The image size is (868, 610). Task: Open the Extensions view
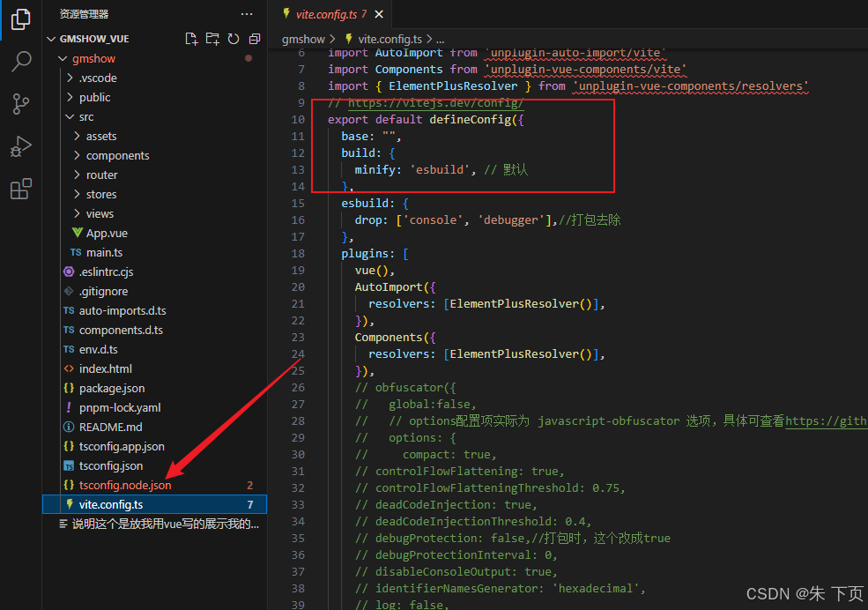[20, 188]
